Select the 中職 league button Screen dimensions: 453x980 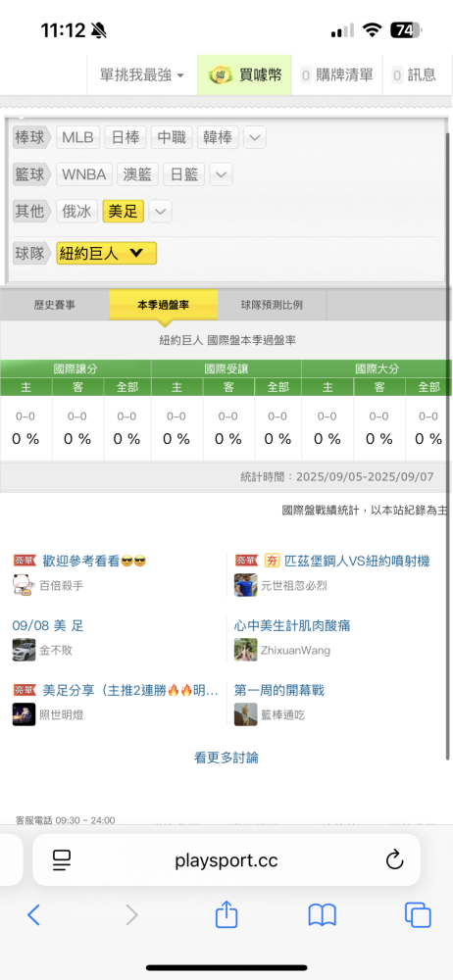click(x=172, y=137)
